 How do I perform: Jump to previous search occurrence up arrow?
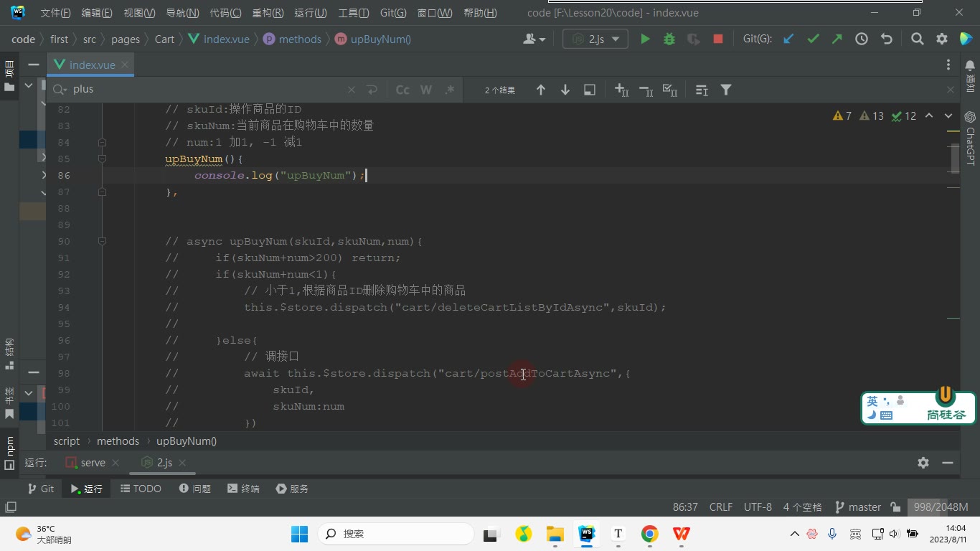coord(541,90)
